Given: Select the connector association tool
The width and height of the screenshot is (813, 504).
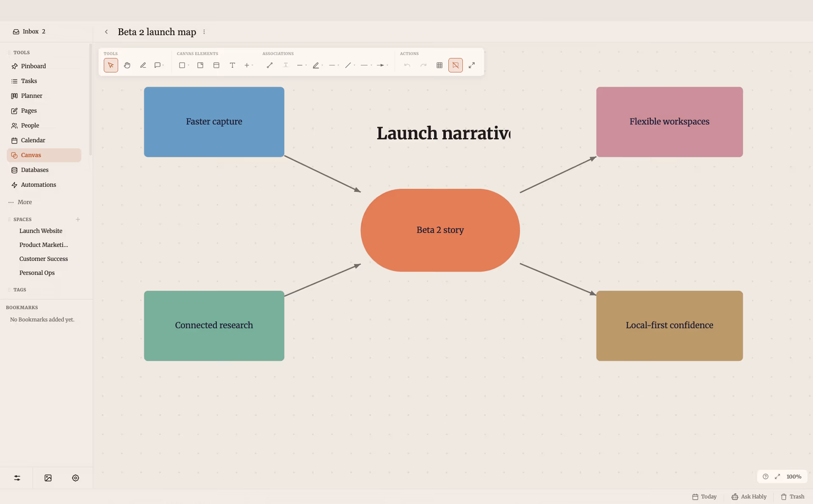Looking at the screenshot, I should click(269, 65).
